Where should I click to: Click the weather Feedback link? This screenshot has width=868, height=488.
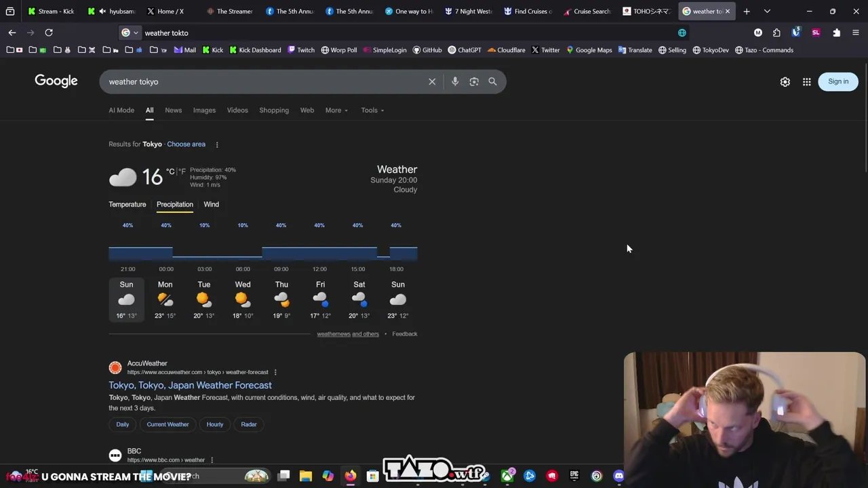tap(405, 333)
